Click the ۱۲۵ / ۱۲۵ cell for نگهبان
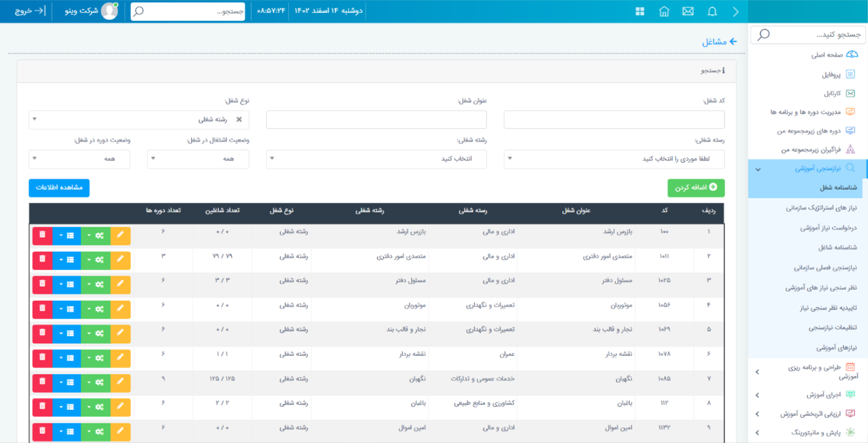The width and height of the screenshot is (868, 443). pos(222,379)
